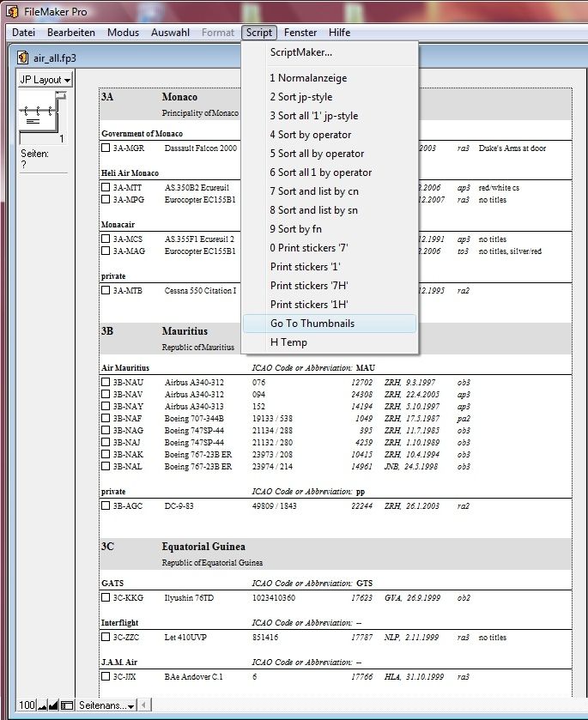Click the page number field showing 1
588x720 pixels.
click(x=42, y=138)
